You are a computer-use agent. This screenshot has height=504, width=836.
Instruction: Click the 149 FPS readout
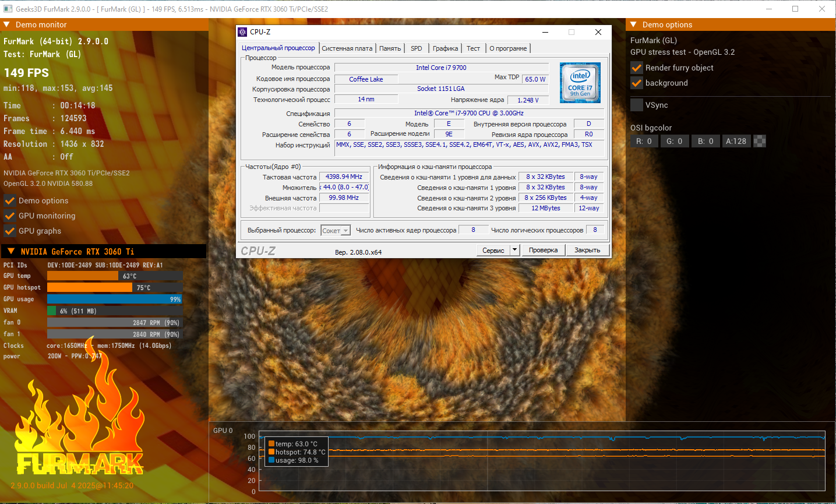pyautogui.click(x=26, y=73)
